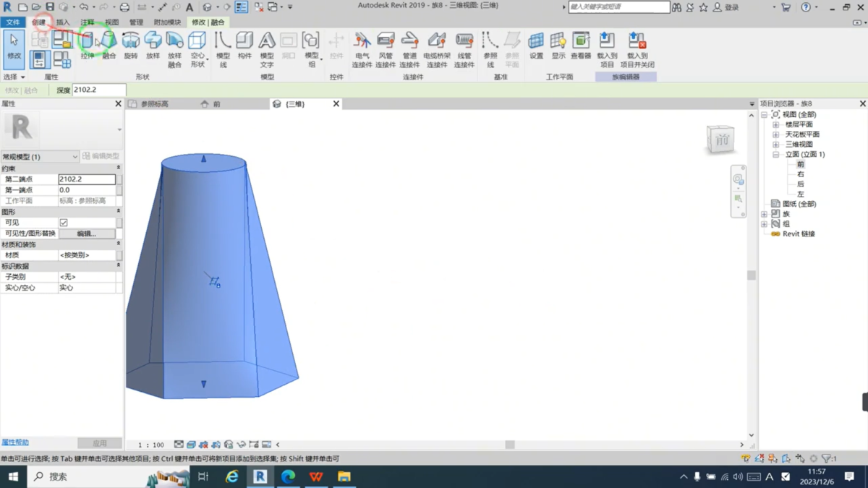Image resolution: width=868 pixels, height=488 pixels.
Task: Collapse the 约束 properties section
Action: 119,168
